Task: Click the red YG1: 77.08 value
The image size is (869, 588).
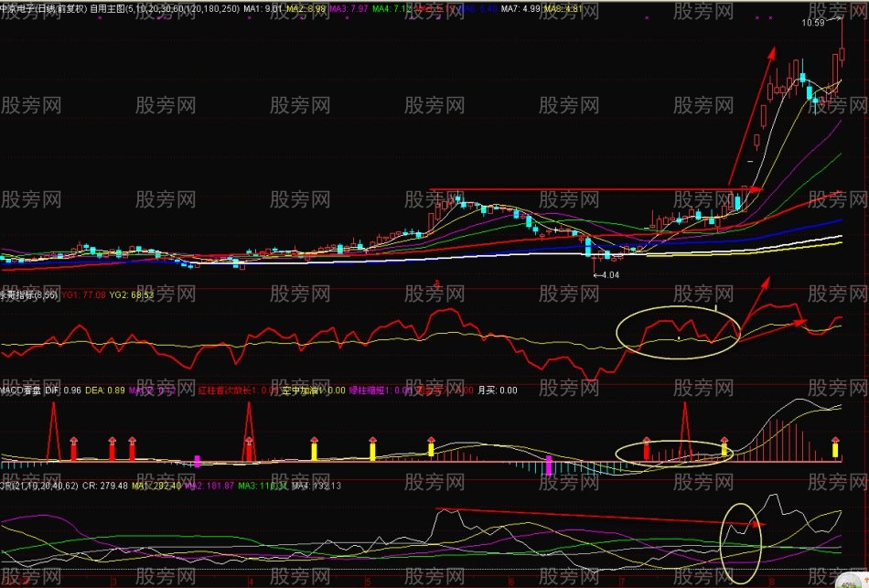Action: (x=83, y=294)
